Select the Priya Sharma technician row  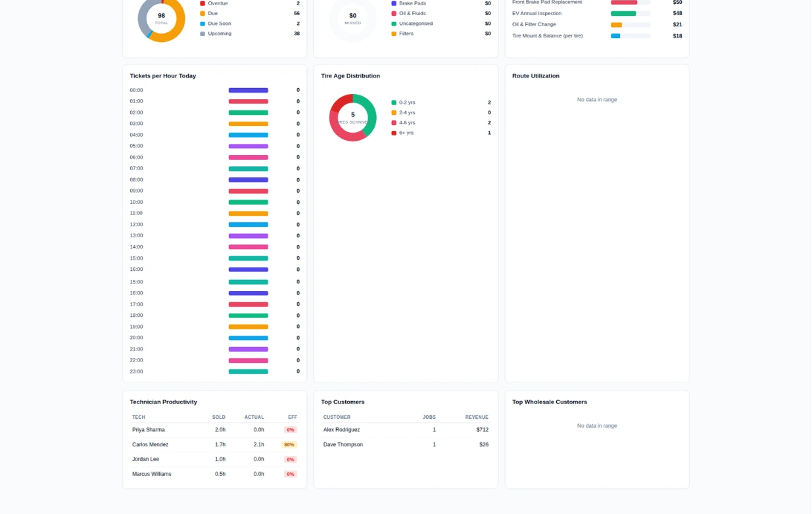(x=214, y=430)
